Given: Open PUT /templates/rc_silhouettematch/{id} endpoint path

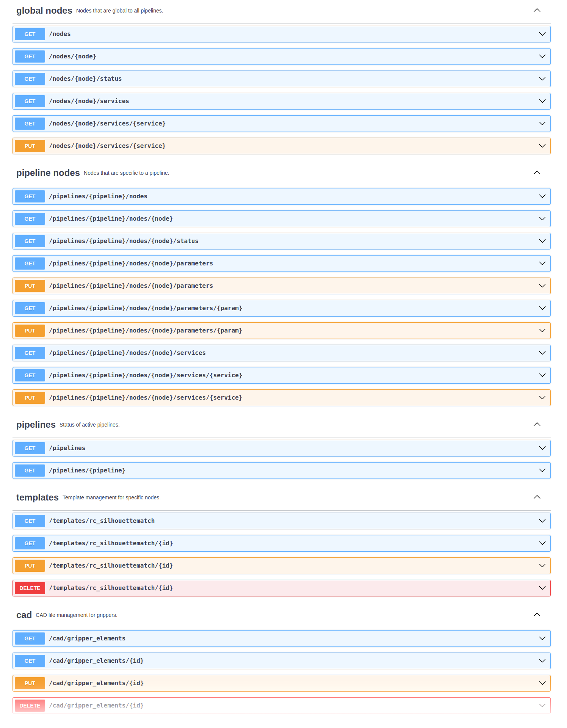Looking at the screenshot, I should pos(111,566).
